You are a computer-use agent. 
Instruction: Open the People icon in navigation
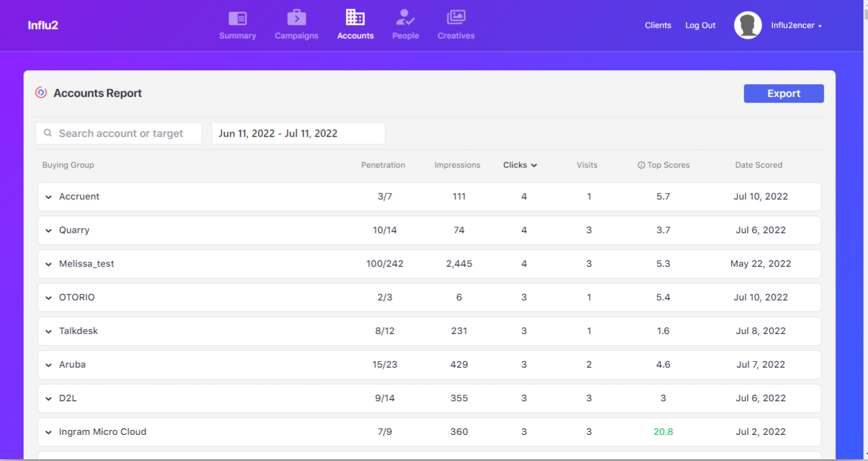click(x=405, y=17)
